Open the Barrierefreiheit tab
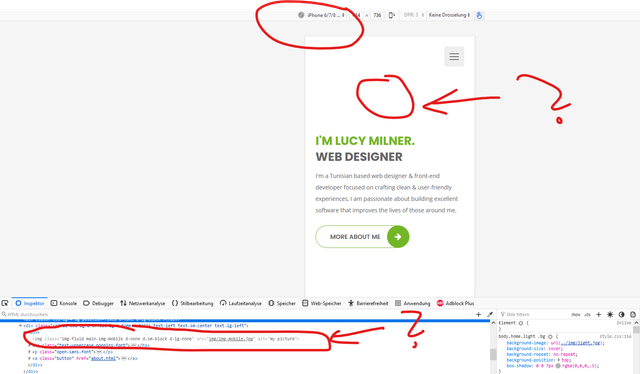This screenshot has width=640, height=374. coord(368,303)
